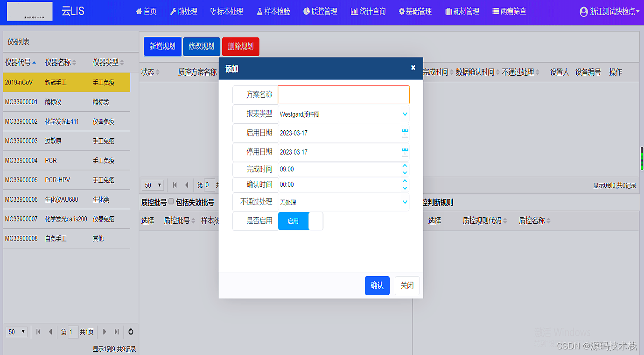
Task: Increase 完成时间 using the up arrow
Action: (x=405, y=166)
